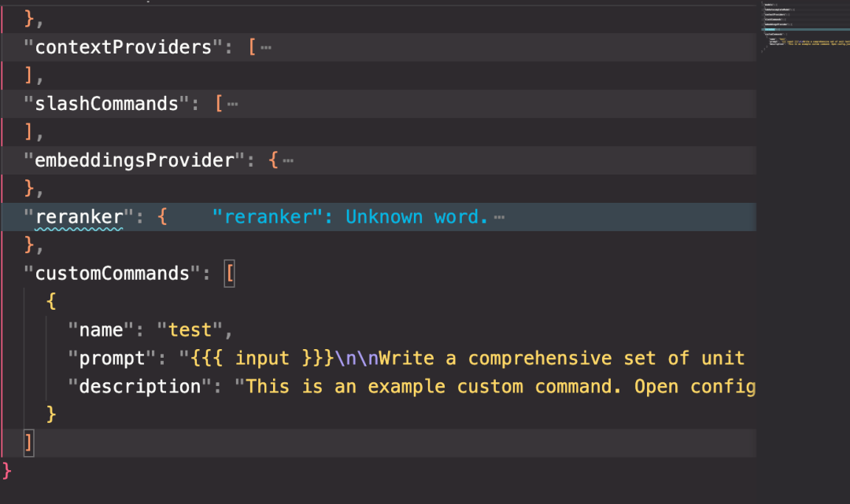850x504 pixels.
Task: Click "Write a comprehensive set of unit" text
Action: click(x=562, y=358)
